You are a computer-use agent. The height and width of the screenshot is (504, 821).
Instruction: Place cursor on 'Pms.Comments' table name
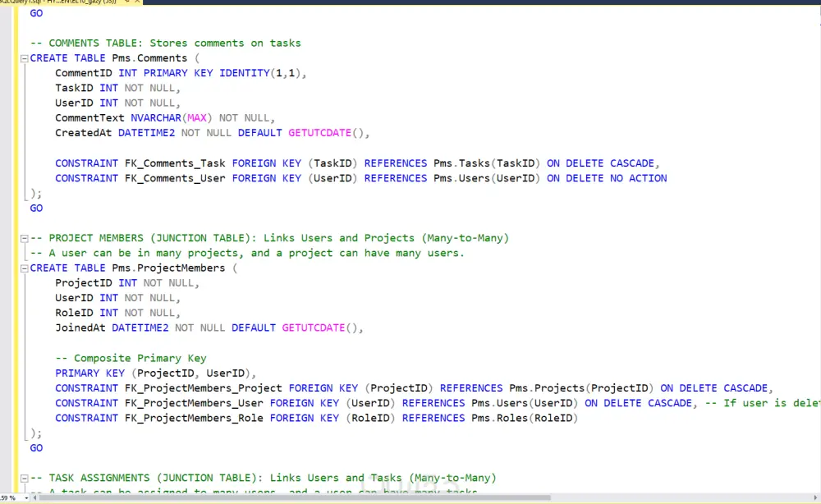click(149, 58)
